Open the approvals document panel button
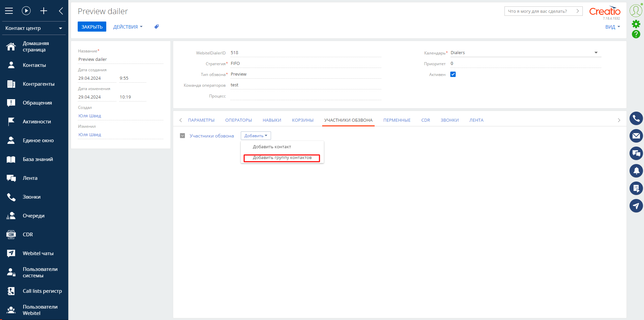Viewport: 644px width, 320px height. tap(636, 188)
